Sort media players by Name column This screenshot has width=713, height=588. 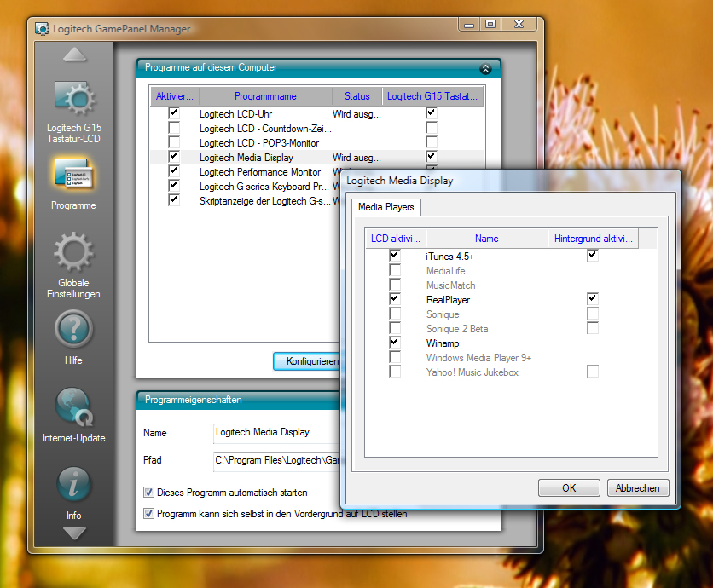tap(486, 239)
